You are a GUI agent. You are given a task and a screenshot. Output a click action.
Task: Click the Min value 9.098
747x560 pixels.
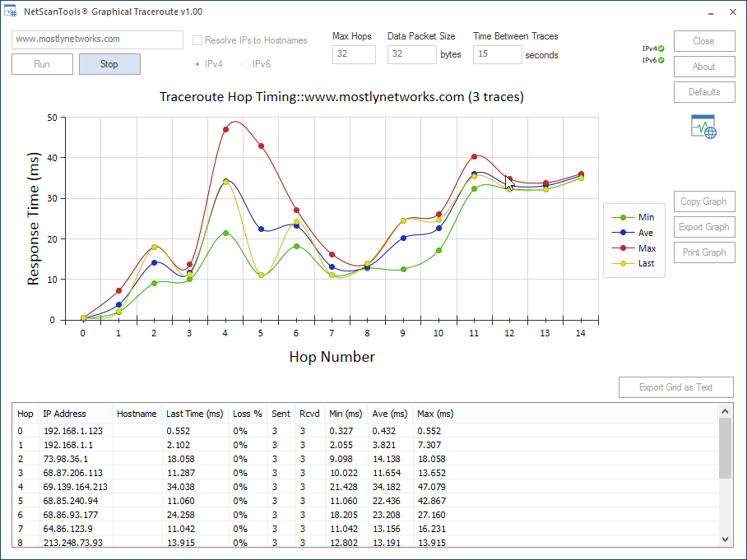[341, 459]
